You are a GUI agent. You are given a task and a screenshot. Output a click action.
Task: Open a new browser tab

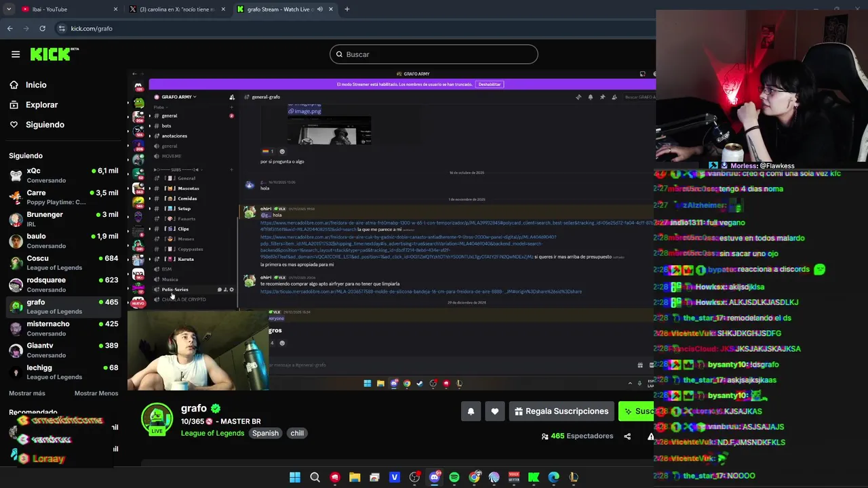347,9
